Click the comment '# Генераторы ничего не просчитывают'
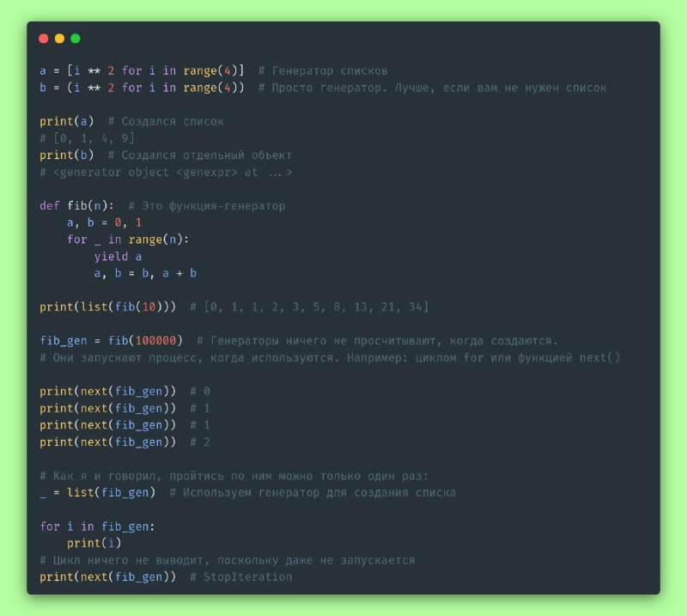Image resolution: width=687 pixels, height=616 pixels. pyautogui.click(x=378, y=341)
